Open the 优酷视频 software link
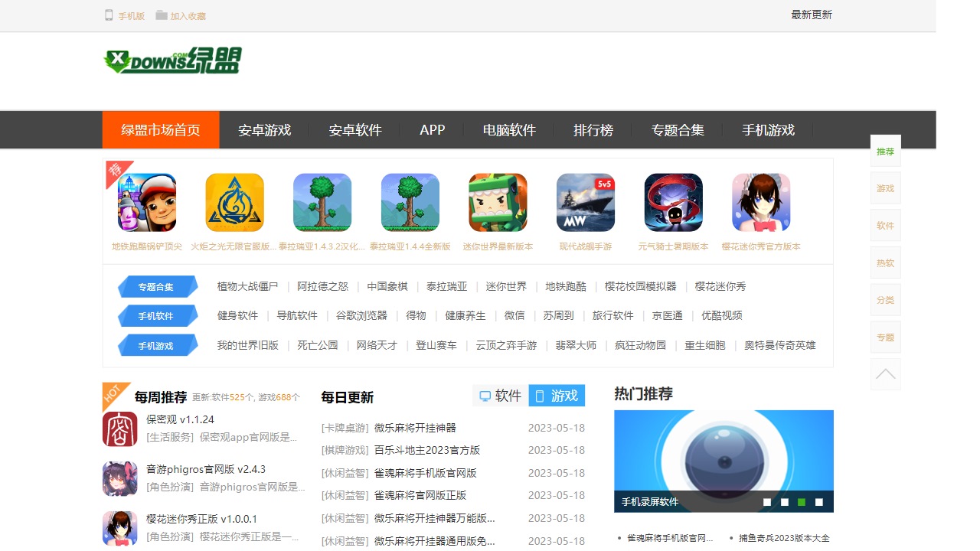This screenshot has height=551, width=980. (x=722, y=315)
